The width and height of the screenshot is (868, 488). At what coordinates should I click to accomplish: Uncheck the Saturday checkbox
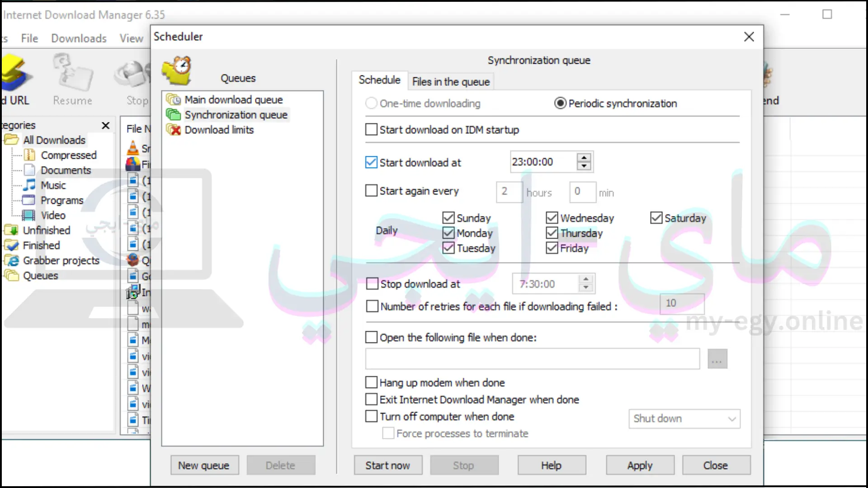656,218
